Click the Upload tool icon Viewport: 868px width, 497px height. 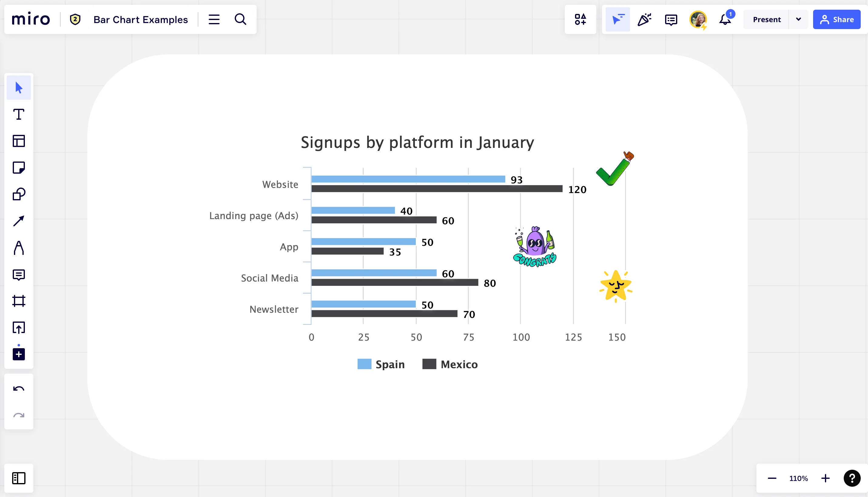click(19, 328)
